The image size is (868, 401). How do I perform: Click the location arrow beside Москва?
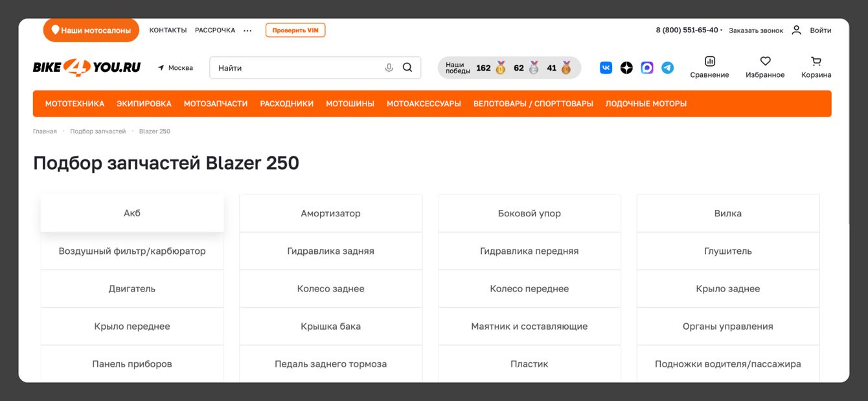tap(161, 67)
